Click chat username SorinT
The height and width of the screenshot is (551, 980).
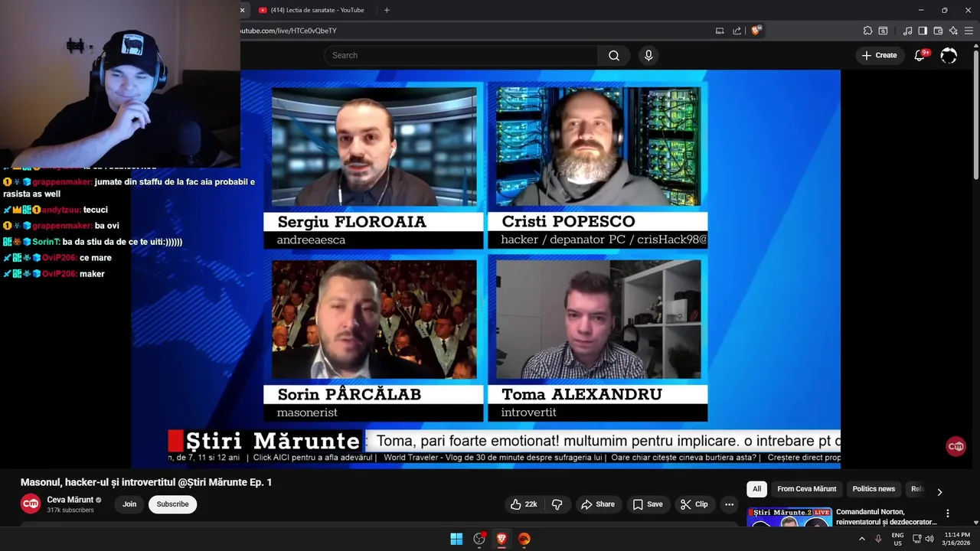tap(46, 242)
